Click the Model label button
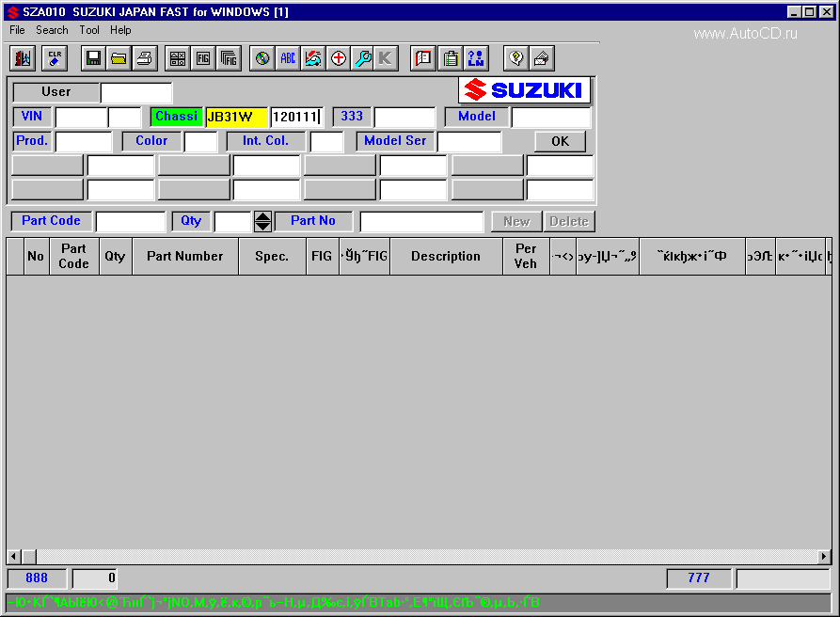 point(477,117)
